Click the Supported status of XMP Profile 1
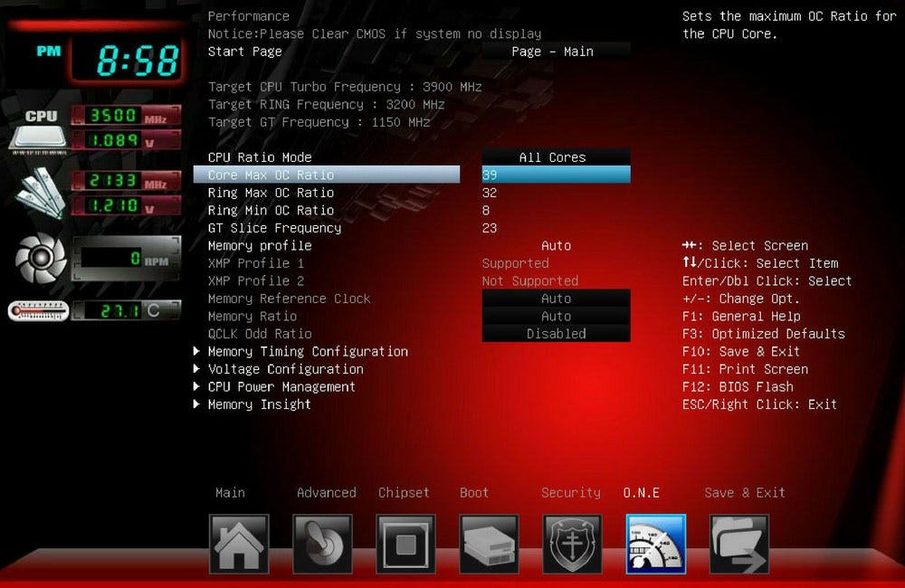 point(516,263)
